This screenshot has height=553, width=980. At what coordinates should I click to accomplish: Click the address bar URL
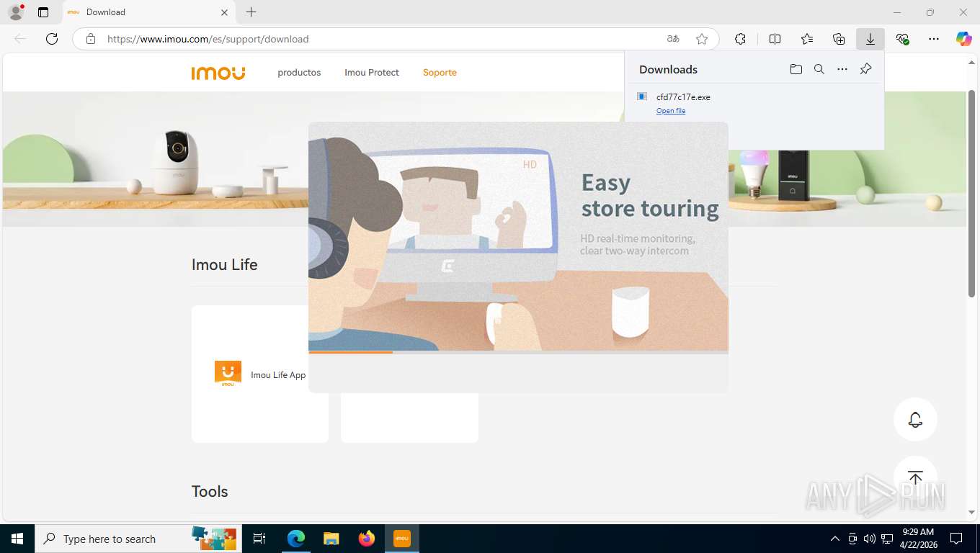208,39
